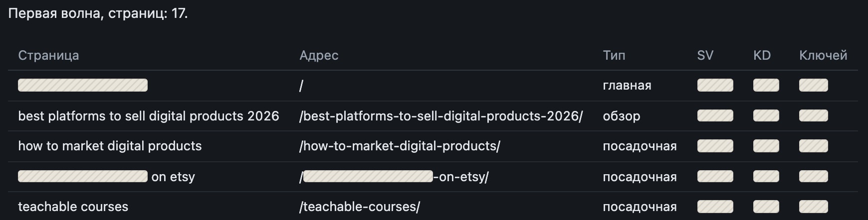
Task: Click the KD column header
Action: coord(762,55)
